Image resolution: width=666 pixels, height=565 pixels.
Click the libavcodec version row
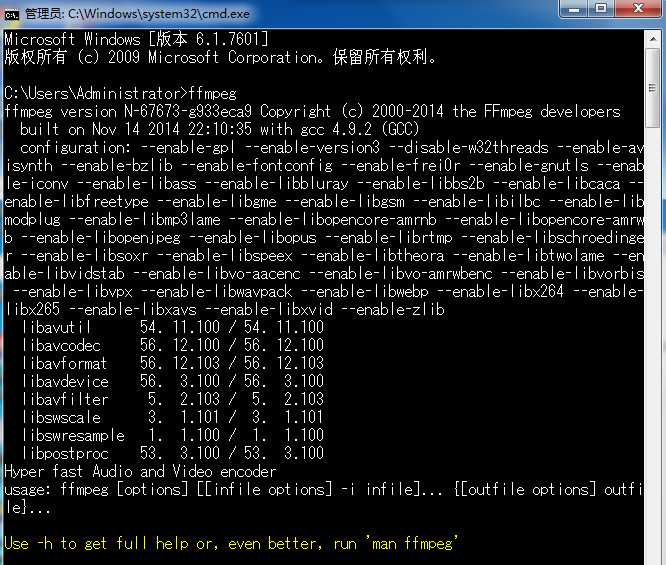point(172,345)
